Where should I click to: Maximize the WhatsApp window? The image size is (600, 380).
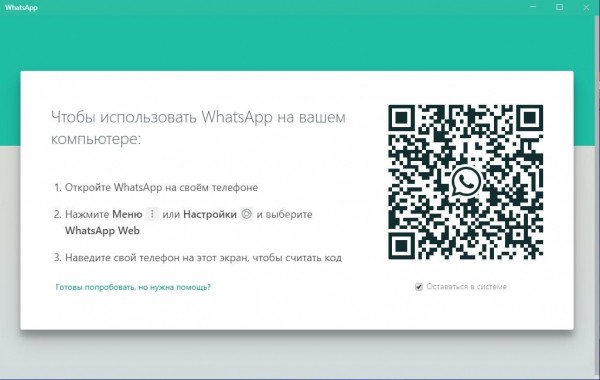click(x=559, y=7)
